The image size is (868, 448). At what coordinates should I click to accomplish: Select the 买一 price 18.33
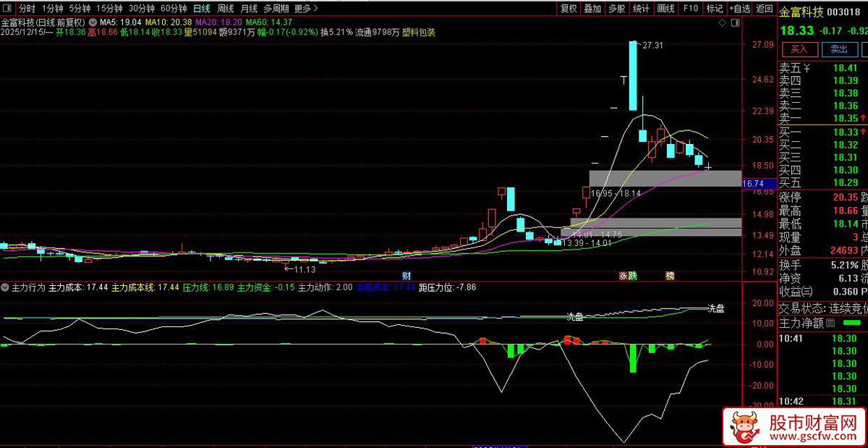[x=845, y=132]
